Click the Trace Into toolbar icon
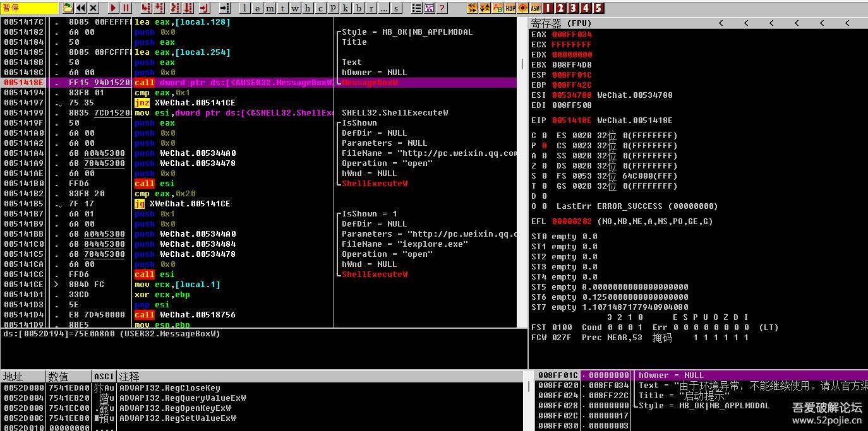Viewport: 868px width, 431px height. (x=175, y=8)
